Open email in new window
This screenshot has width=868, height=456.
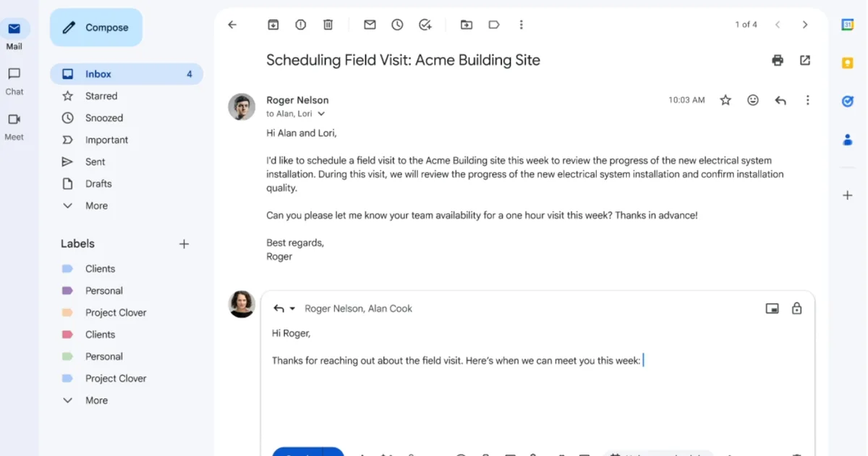pyautogui.click(x=805, y=60)
